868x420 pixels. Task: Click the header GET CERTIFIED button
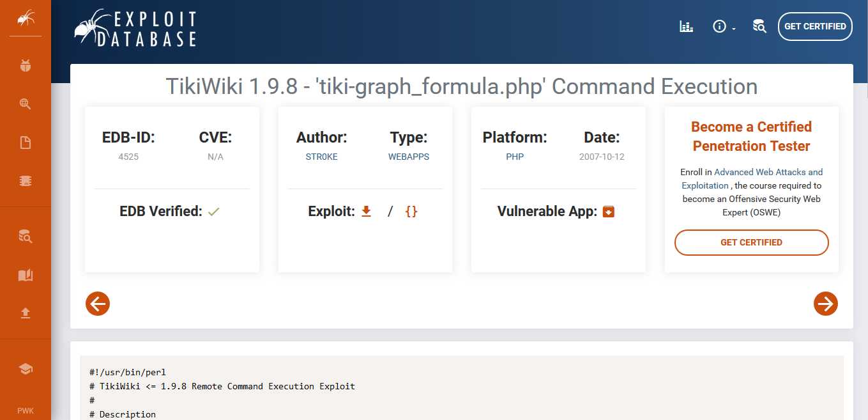click(x=815, y=27)
